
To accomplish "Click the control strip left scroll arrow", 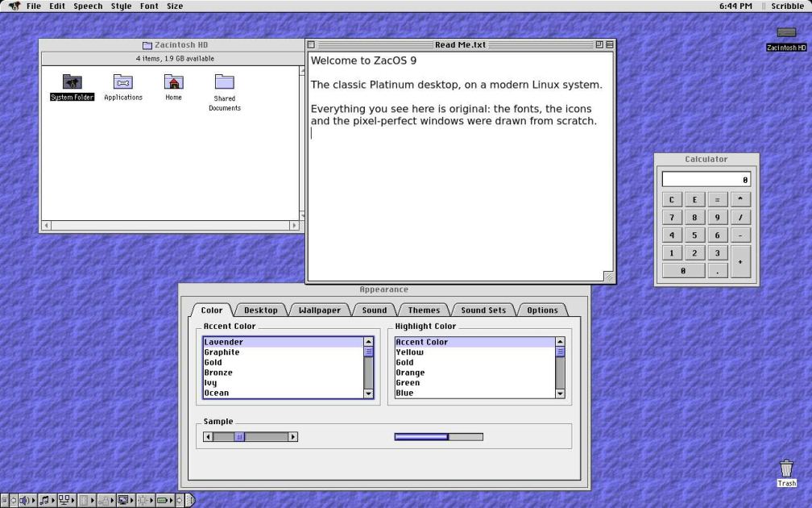I will click(14, 500).
